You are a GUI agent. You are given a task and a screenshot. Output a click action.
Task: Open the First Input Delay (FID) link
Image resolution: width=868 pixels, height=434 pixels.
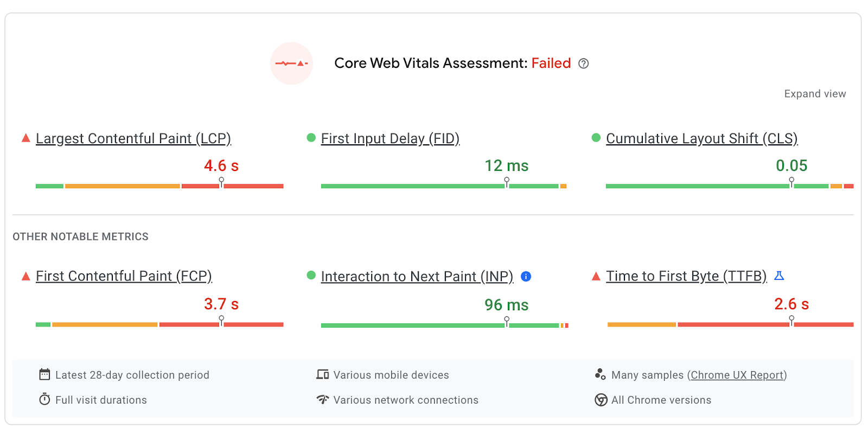point(390,138)
